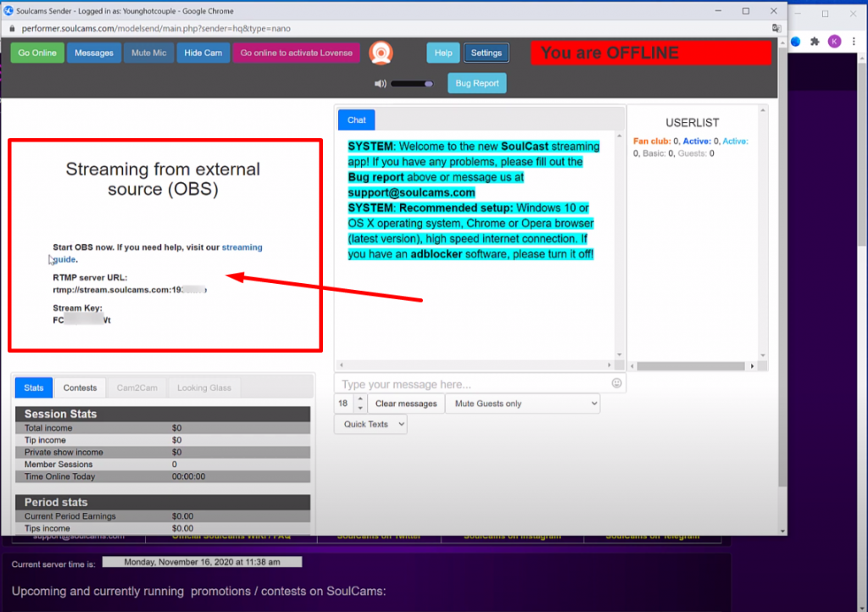Click userlist horizontal scrollbar left arrow
The height and width of the screenshot is (612, 868).
(632, 366)
